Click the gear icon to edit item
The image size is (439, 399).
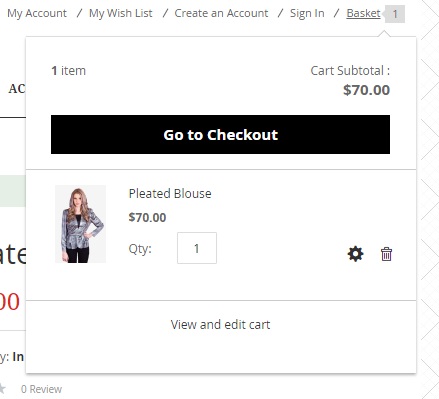click(x=355, y=254)
